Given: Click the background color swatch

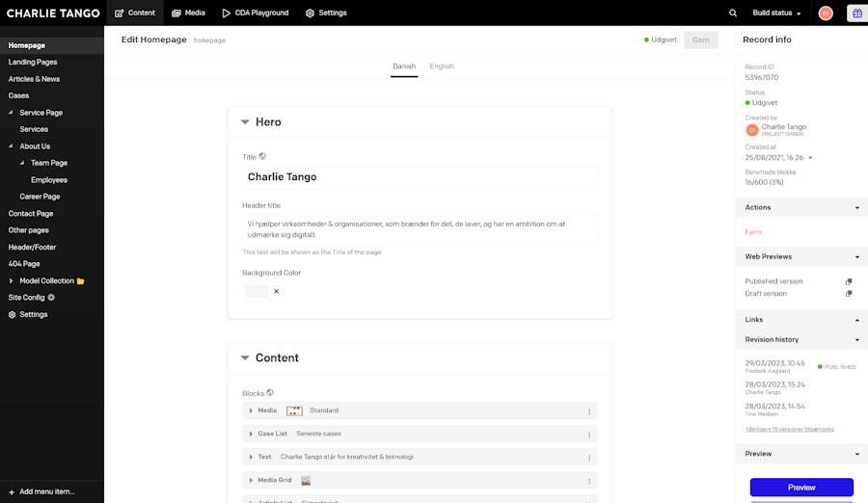Looking at the screenshot, I should 258,291.
